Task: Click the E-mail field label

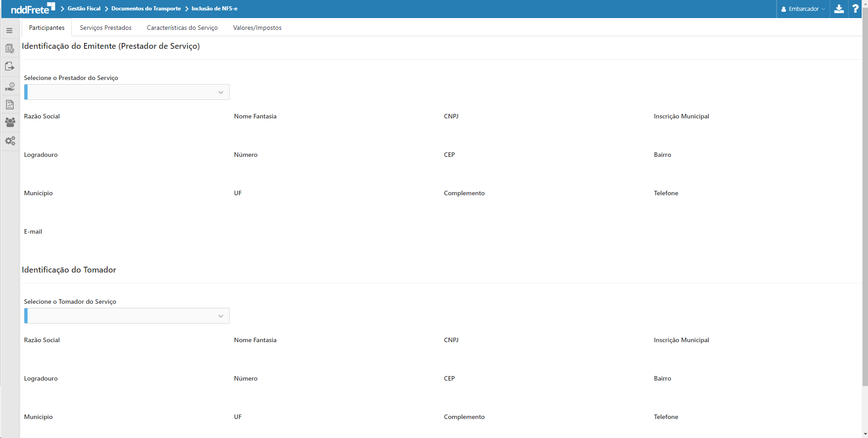Action: coord(33,231)
